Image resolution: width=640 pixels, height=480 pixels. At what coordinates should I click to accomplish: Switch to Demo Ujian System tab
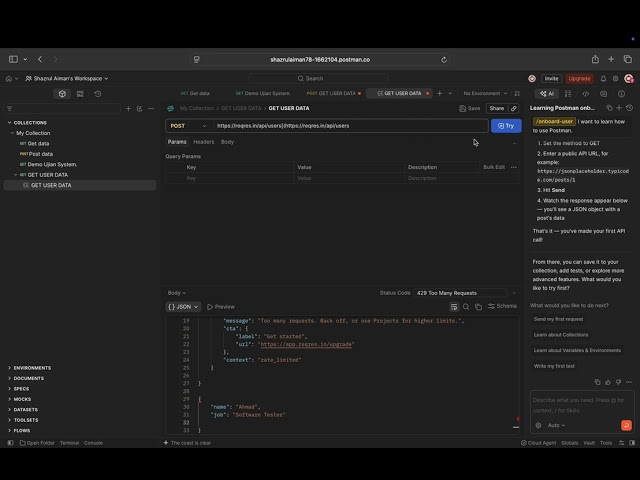(263, 93)
